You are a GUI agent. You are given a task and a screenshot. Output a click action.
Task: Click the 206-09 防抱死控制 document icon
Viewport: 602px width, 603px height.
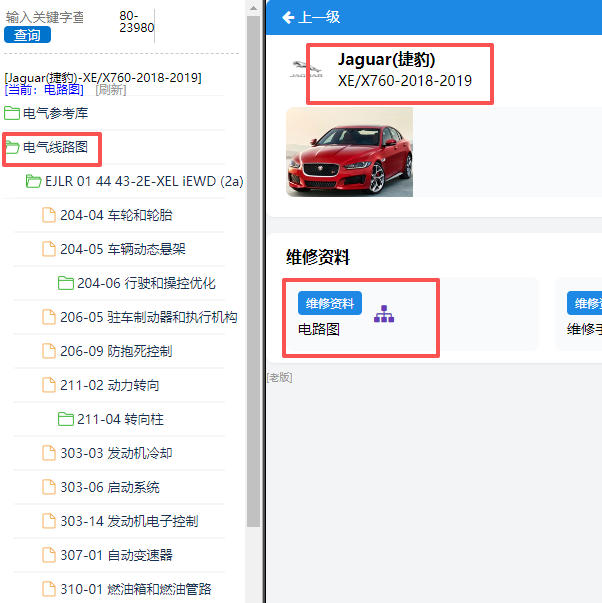tap(49, 351)
